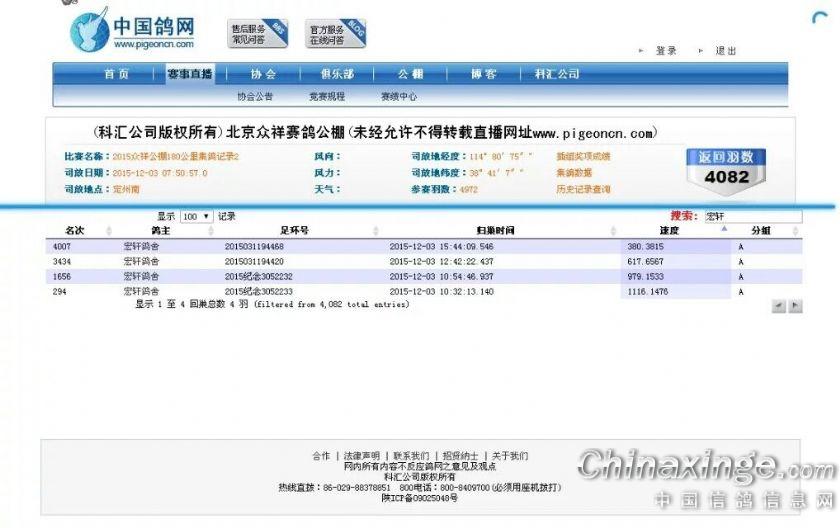Open the 显示 100 records dropdown
Screen dimensions: 840x528
pos(196,216)
